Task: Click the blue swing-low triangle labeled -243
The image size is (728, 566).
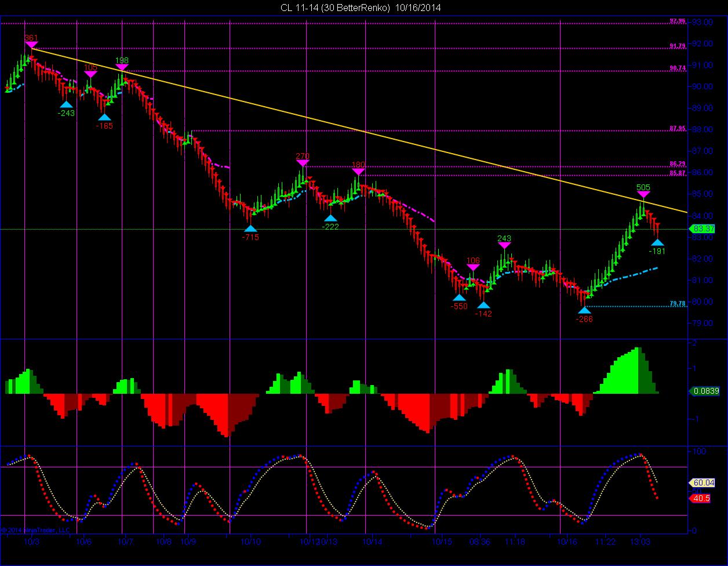Action: point(67,104)
